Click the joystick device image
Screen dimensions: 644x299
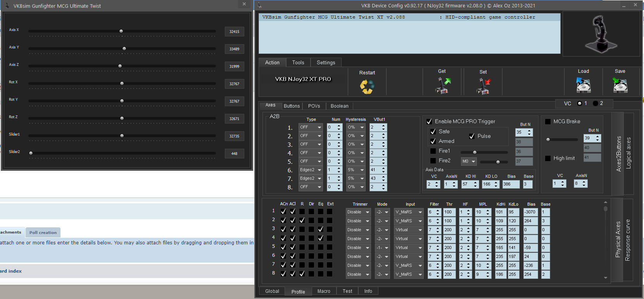tap(601, 34)
